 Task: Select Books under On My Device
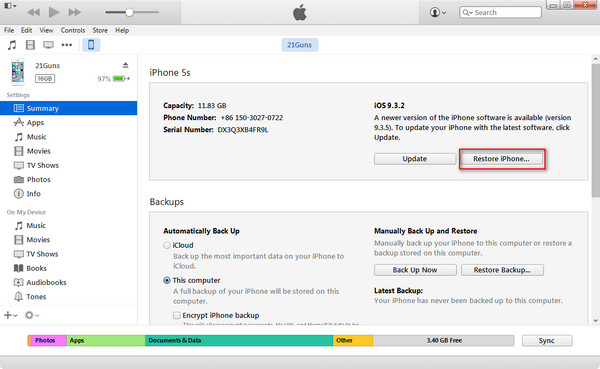pyautogui.click(x=68, y=268)
